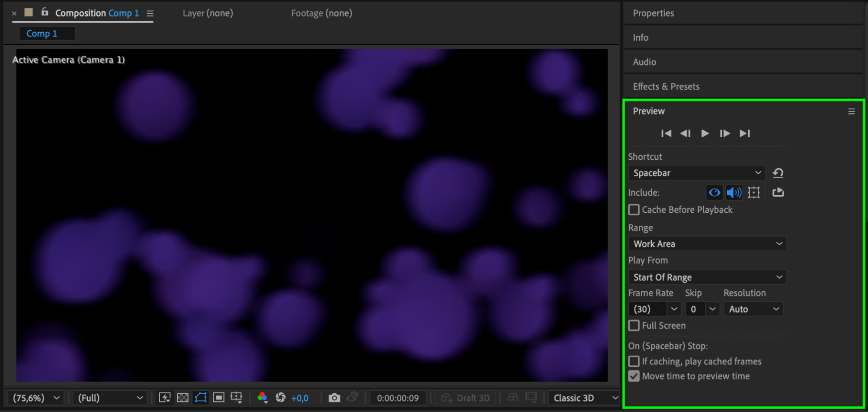Open the Skip frames dropdown arrow
Viewport: 868px width, 412px height.
713,309
